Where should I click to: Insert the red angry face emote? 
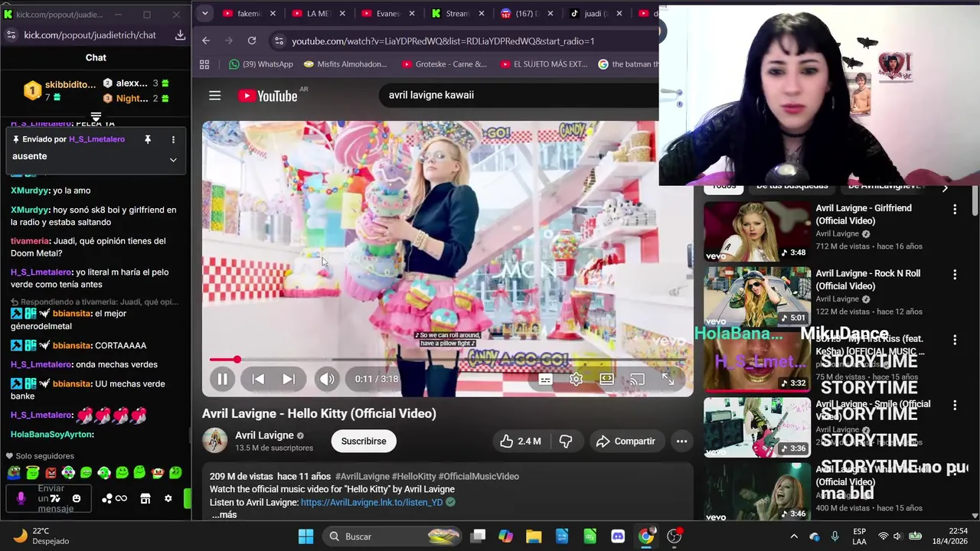[51, 473]
